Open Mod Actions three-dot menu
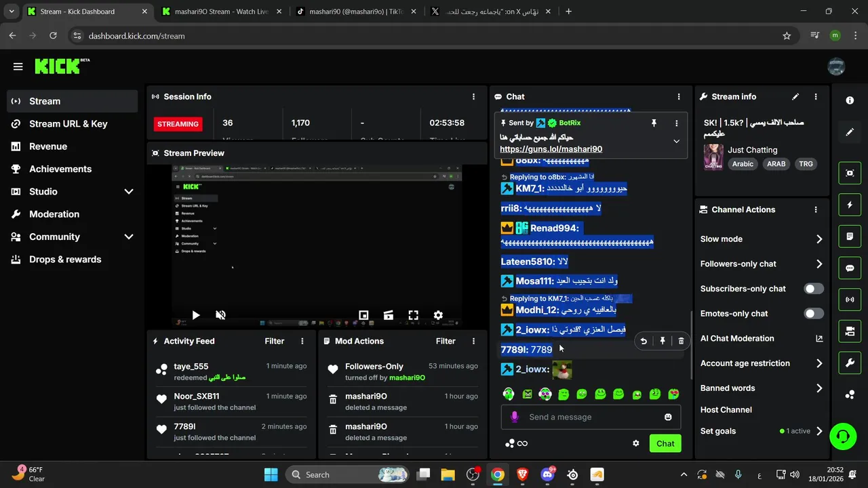The height and width of the screenshot is (488, 868). 473,342
